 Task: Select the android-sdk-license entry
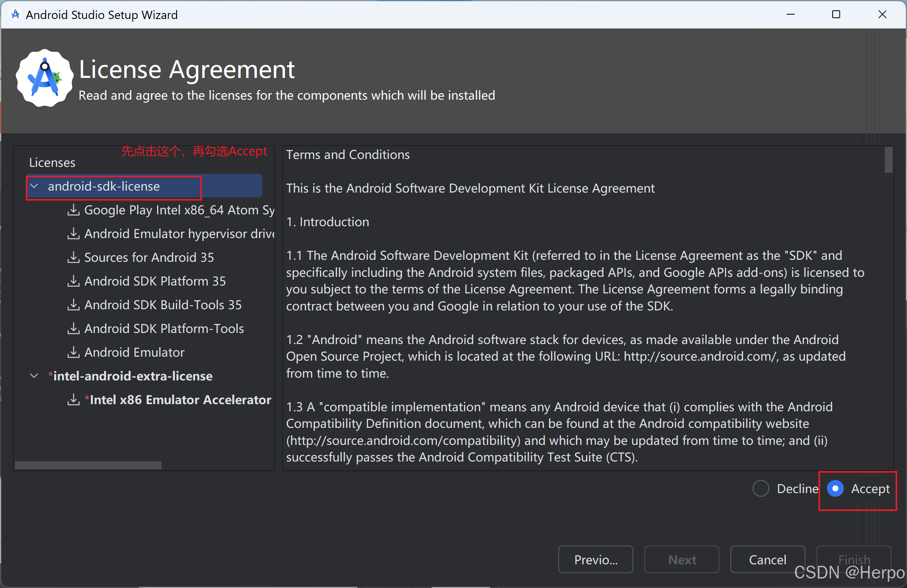point(104,186)
